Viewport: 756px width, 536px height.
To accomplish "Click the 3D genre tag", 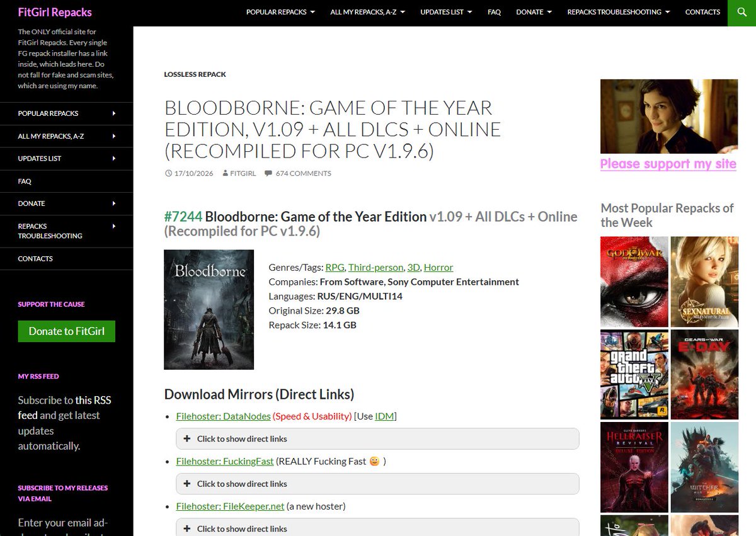I will pyautogui.click(x=413, y=267).
